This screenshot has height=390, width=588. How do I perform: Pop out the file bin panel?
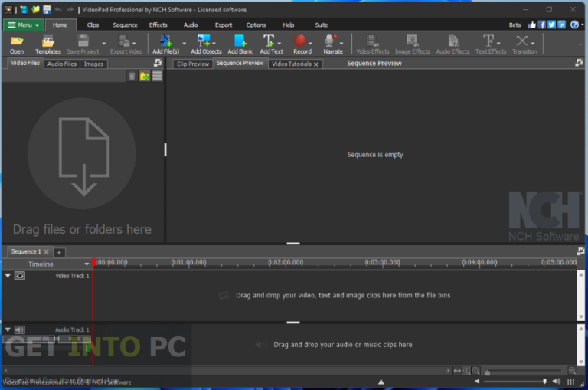click(158, 63)
